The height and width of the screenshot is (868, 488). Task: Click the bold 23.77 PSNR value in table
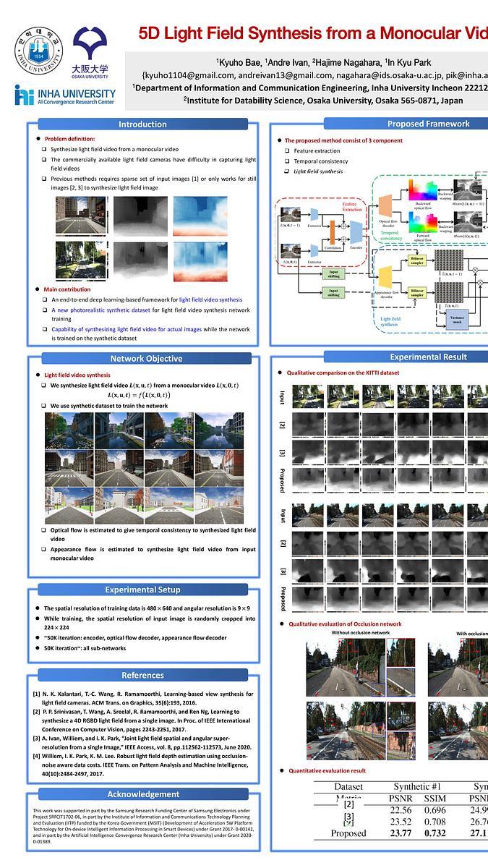pos(401,833)
